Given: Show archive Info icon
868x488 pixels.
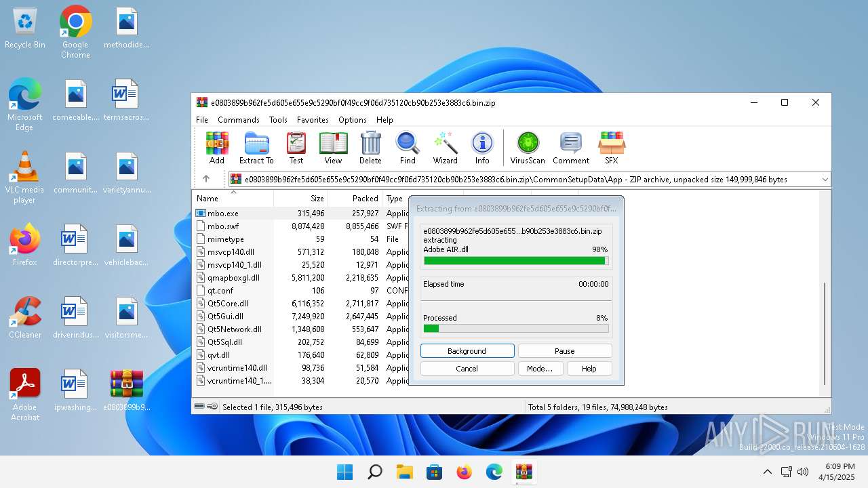Looking at the screenshot, I should point(482,148).
